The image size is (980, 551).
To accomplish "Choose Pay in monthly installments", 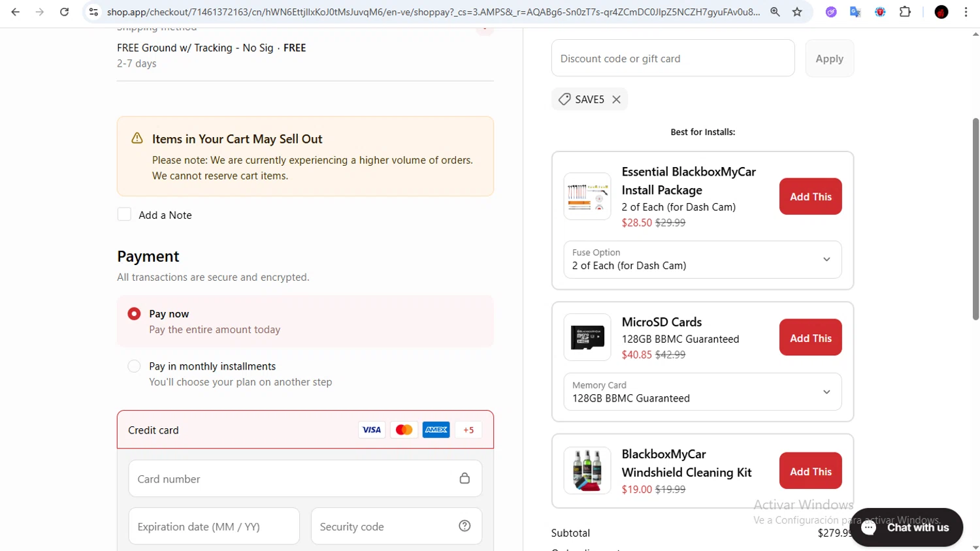I will [134, 366].
